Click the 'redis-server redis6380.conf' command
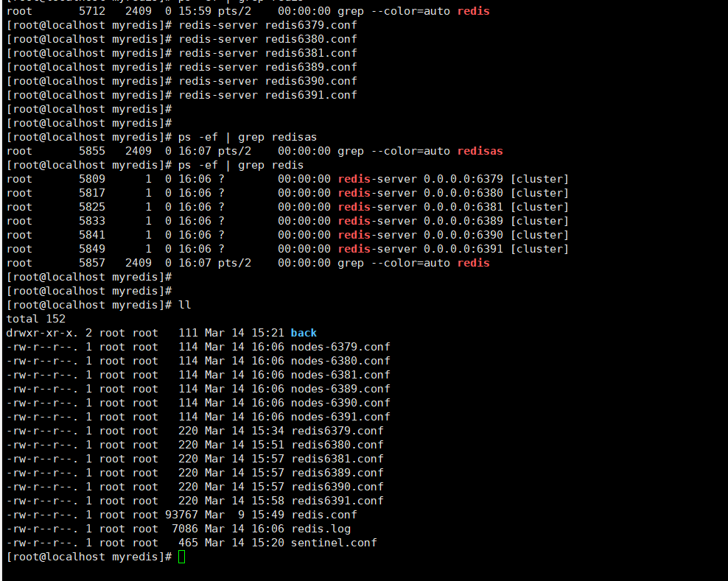This screenshot has width=728, height=581. point(268,39)
